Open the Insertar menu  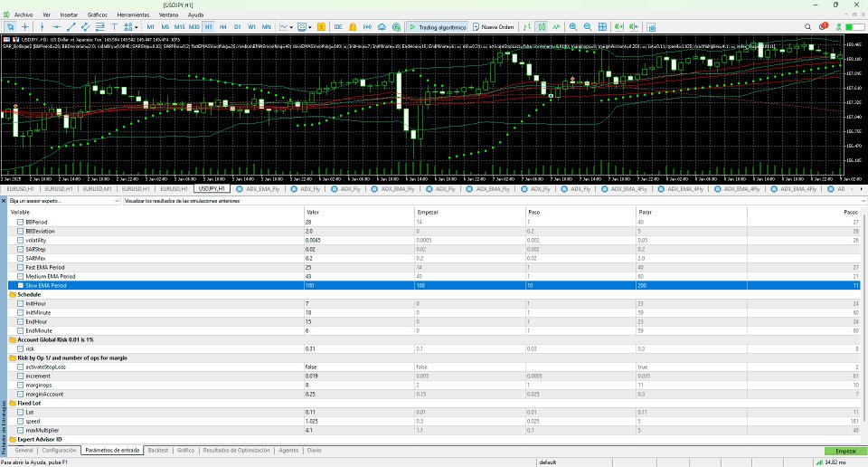(x=69, y=15)
